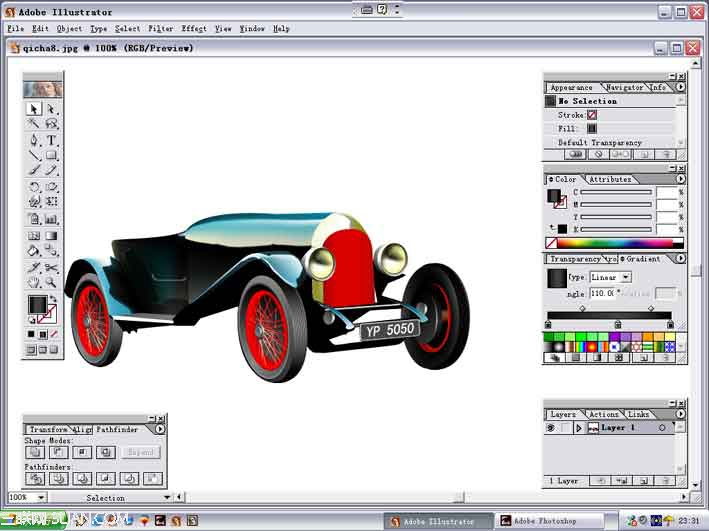Open the zoom level dropdown at 100%
709x531 pixels.
click(41, 497)
